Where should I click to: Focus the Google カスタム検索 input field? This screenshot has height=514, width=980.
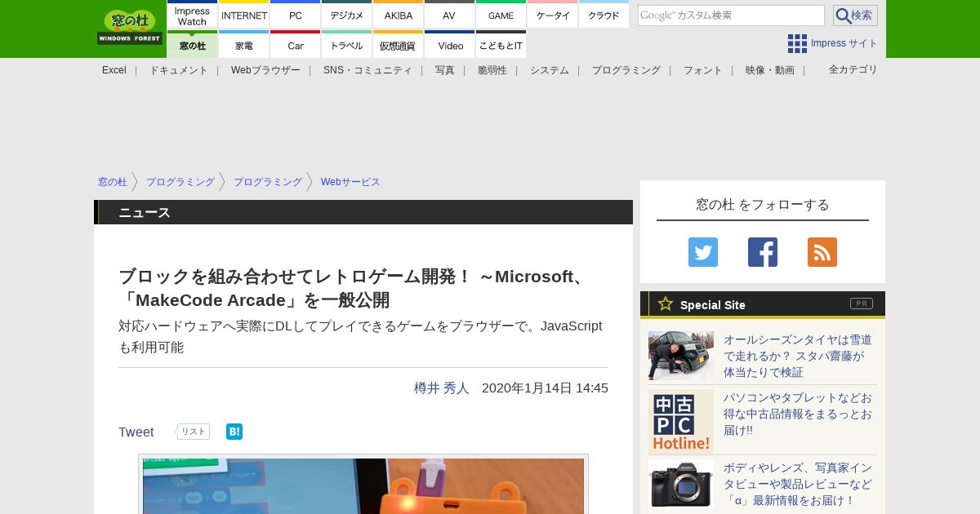click(x=731, y=16)
